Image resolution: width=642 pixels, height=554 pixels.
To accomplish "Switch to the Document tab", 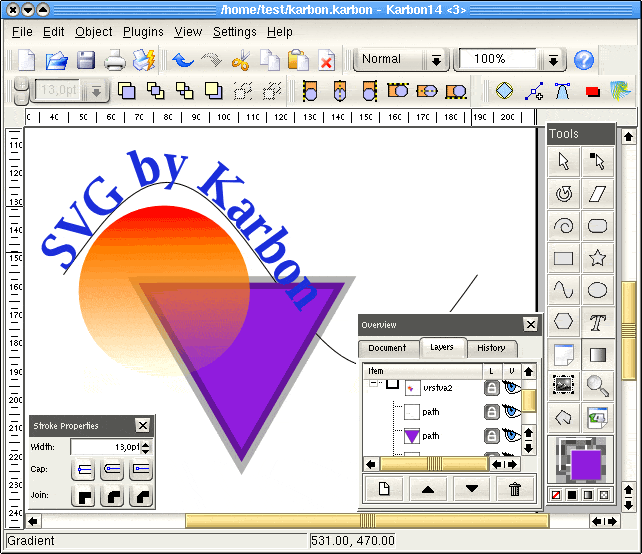I will pos(387,348).
